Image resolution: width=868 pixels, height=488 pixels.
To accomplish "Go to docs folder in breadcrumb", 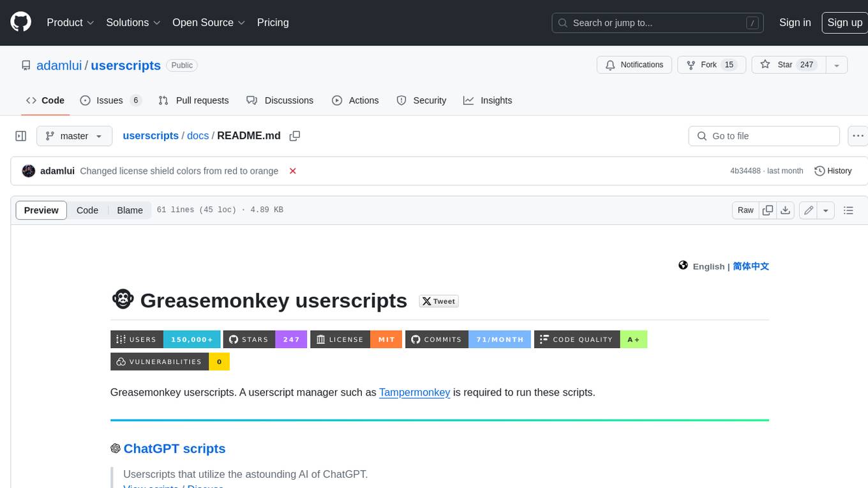I will (198, 136).
